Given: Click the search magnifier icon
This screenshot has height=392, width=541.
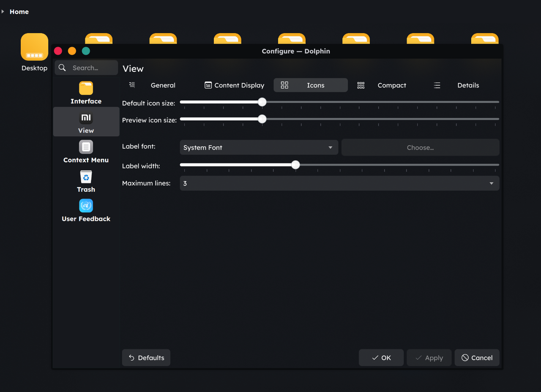Looking at the screenshot, I should pyautogui.click(x=62, y=68).
